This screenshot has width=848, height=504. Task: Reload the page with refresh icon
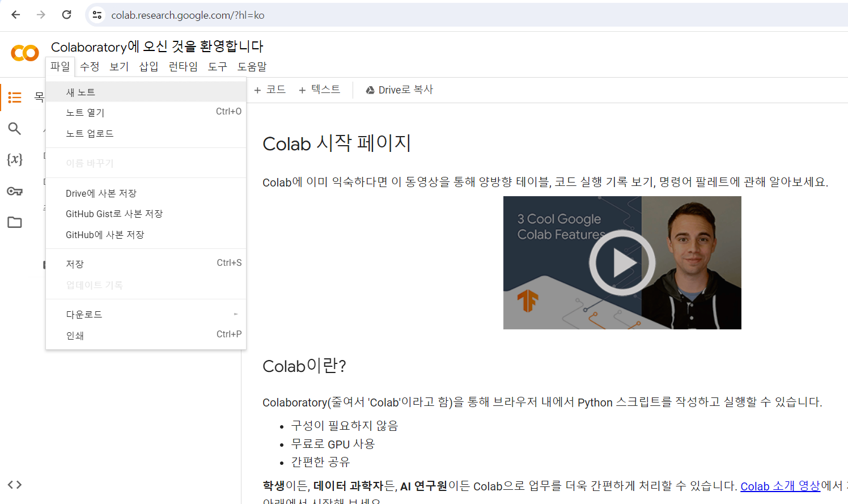click(66, 15)
